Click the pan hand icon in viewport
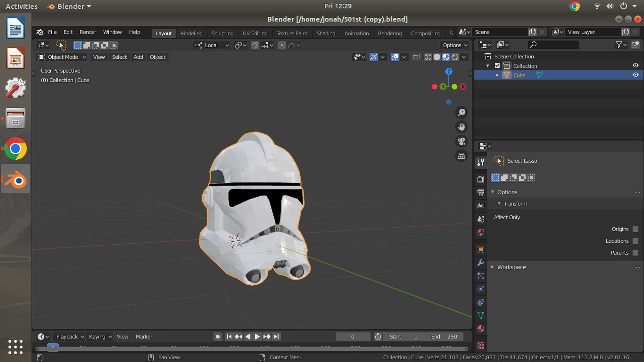This screenshot has width=644, height=362. tap(462, 127)
